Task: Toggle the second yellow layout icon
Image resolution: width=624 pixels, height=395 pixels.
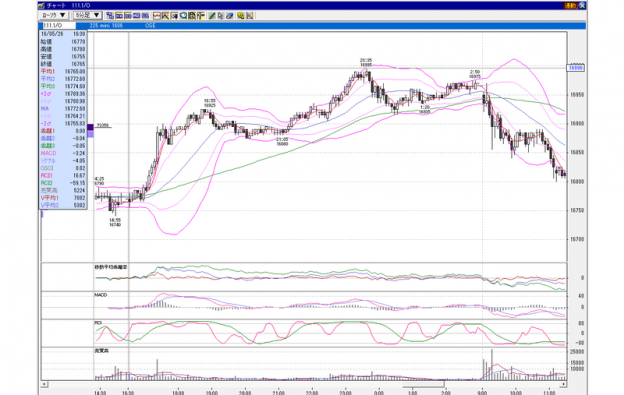Action: [x=128, y=16]
